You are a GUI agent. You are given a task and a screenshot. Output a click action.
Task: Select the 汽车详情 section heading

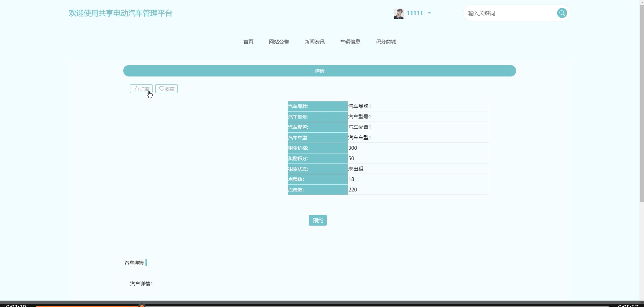[134, 263]
